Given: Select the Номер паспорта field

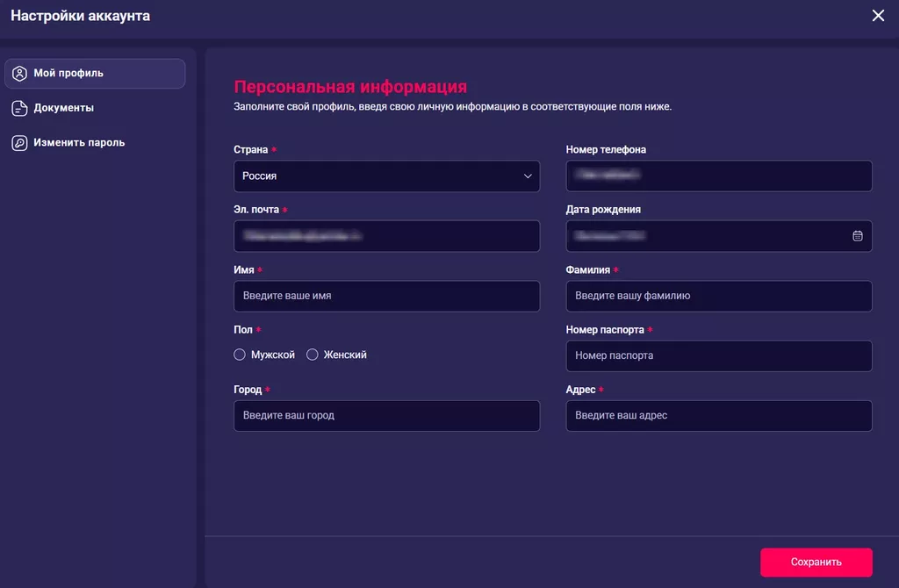Looking at the screenshot, I should tap(718, 356).
